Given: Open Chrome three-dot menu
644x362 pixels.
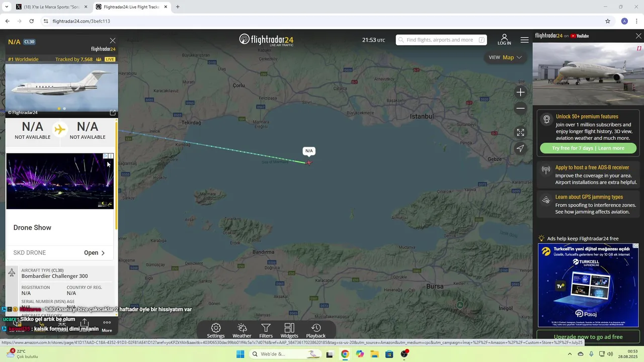Looking at the screenshot, I should 636,21.
